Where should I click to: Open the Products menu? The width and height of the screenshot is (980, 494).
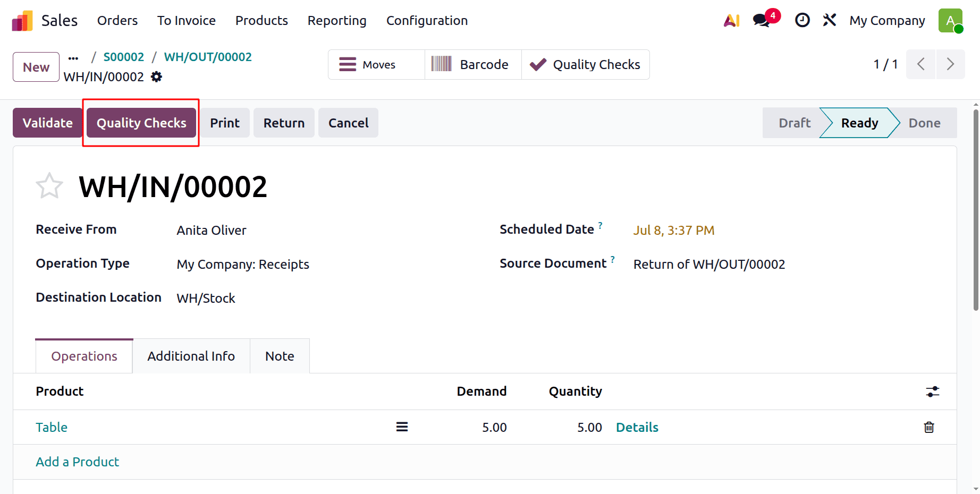261,21
